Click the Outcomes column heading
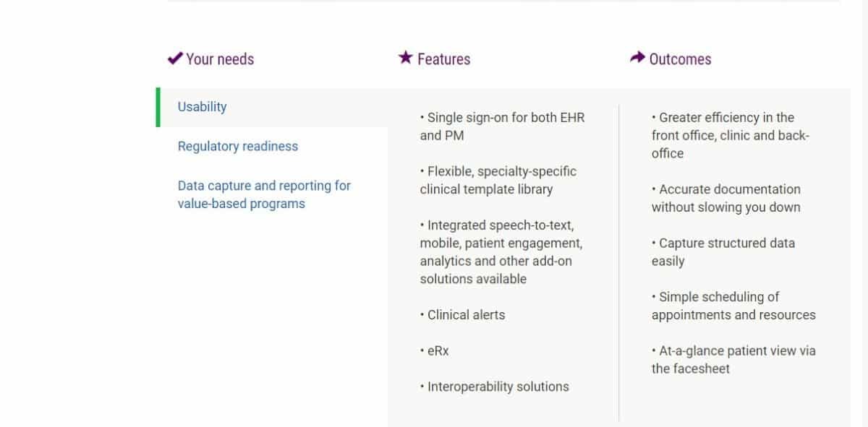 point(680,59)
